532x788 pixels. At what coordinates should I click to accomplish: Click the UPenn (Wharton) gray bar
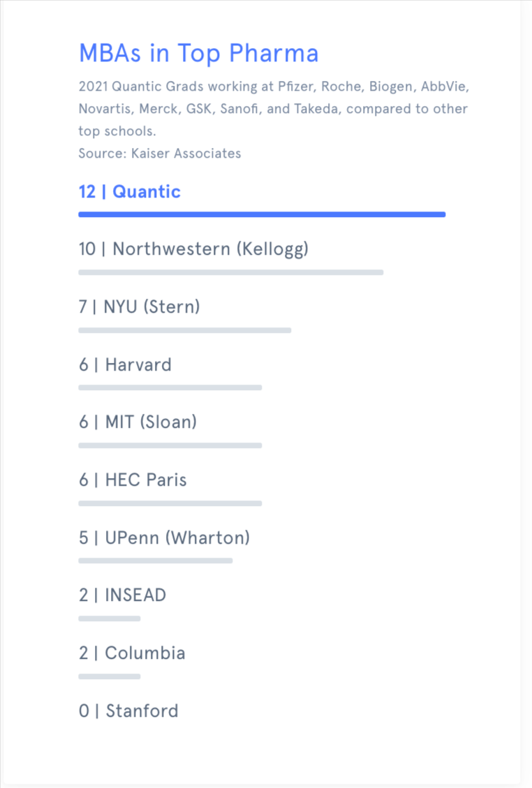(x=155, y=560)
